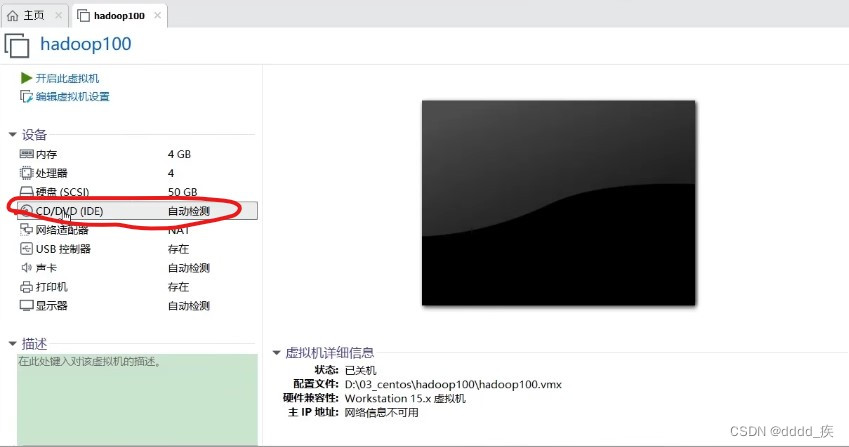
Task: Click the 处理器 processor icon
Action: (27, 173)
